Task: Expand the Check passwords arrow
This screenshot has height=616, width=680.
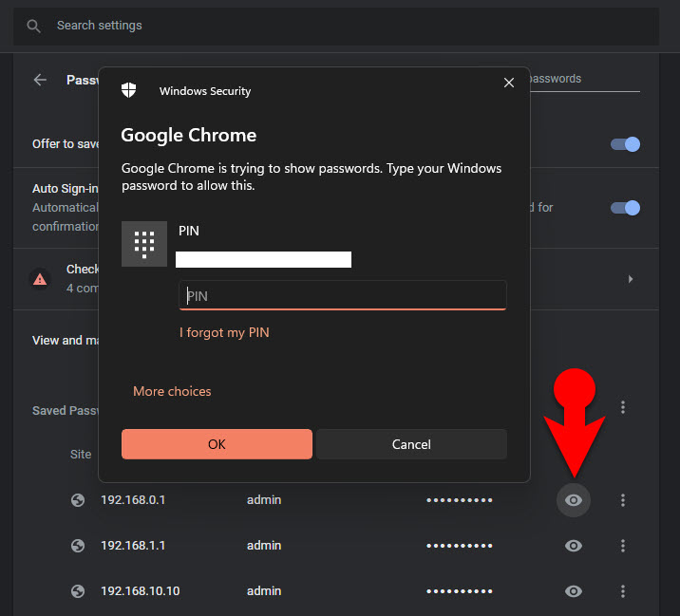Action: (x=631, y=279)
